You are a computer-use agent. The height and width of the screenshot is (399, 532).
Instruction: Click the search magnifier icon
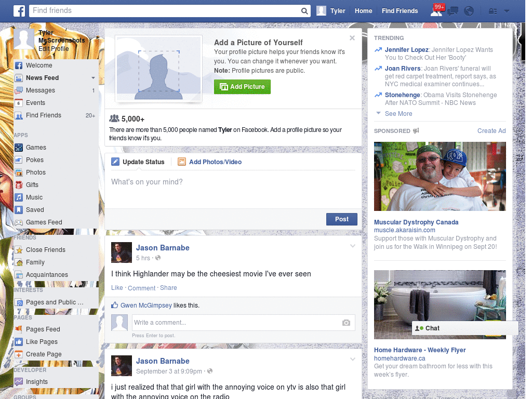tap(304, 11)
